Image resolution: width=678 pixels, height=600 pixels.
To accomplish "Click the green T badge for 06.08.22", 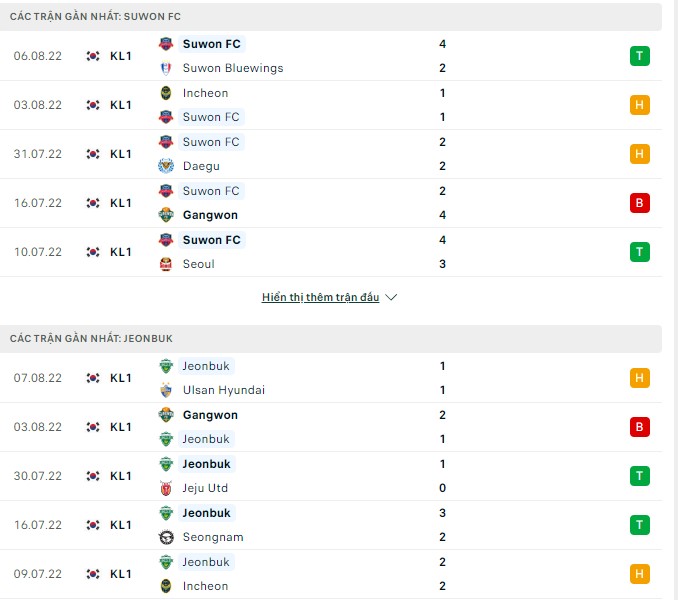I will tap(640, 56).
